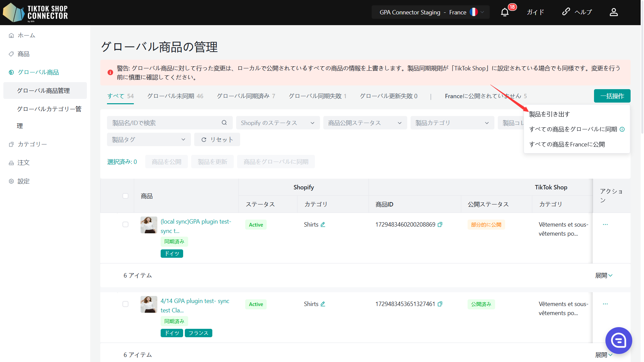
Task: Click the globe icon beside グローバル商品
Action: pos(11,72)
